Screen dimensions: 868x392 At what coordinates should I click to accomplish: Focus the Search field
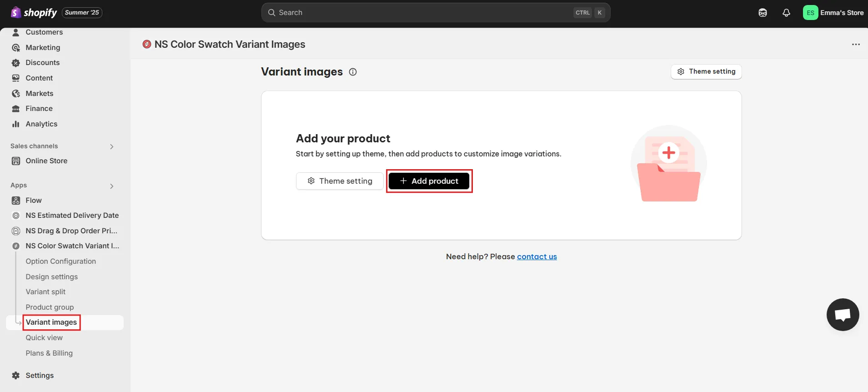point(436,12)
